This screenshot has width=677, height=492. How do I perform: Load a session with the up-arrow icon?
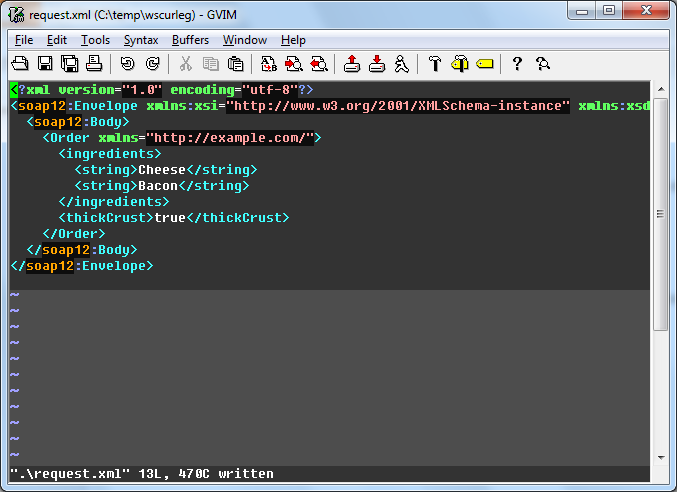tap(352, 64)
